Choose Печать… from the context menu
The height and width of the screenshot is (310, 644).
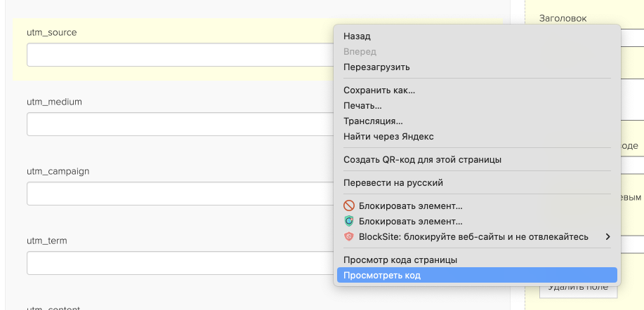[362, 106]
